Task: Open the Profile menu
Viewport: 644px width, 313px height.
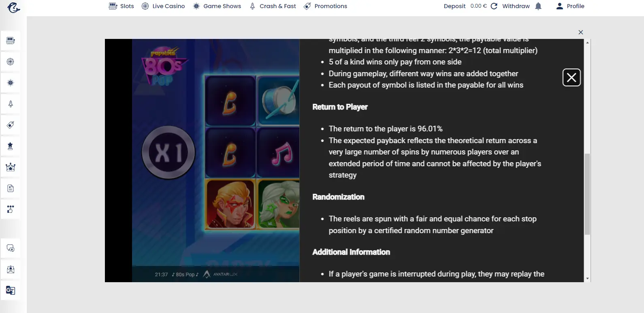Action: pos(570,6)
